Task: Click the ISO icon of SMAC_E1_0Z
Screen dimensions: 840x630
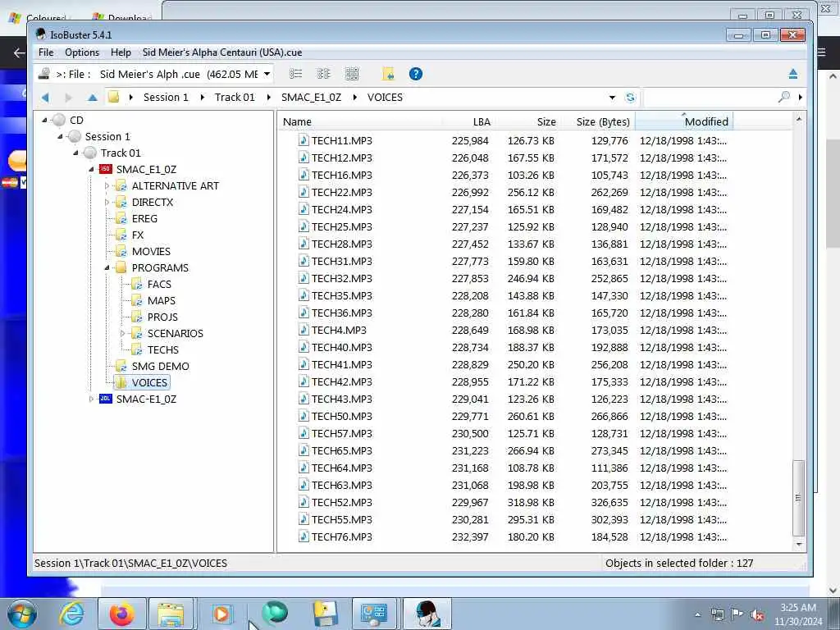Action: pyautogui.click(x=106, y=169)
